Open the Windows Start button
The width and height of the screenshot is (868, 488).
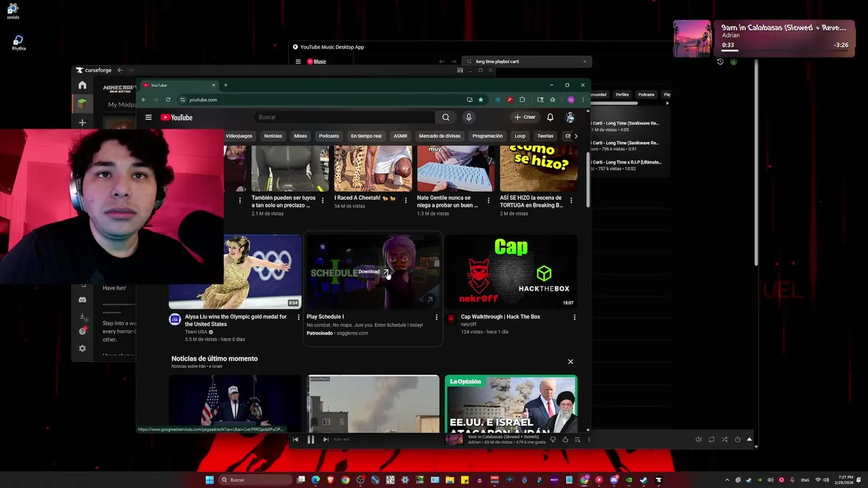[210, 480]
